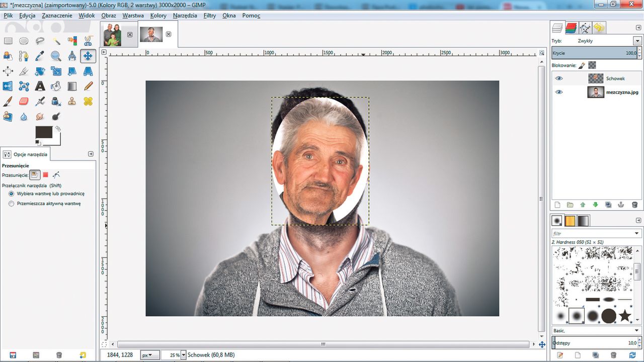Select the Paintbrush tool

point(8,101)
